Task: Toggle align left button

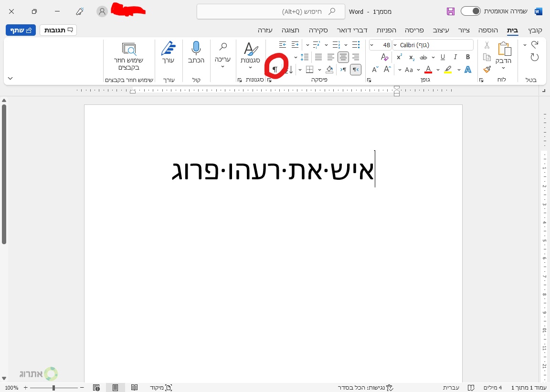Action: [330, 57]
